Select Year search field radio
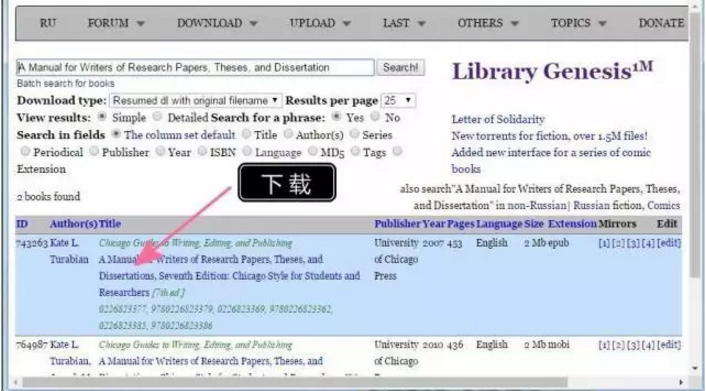Image resolution: width=706 pixels, height=391 pixels. tap(160, 151)
